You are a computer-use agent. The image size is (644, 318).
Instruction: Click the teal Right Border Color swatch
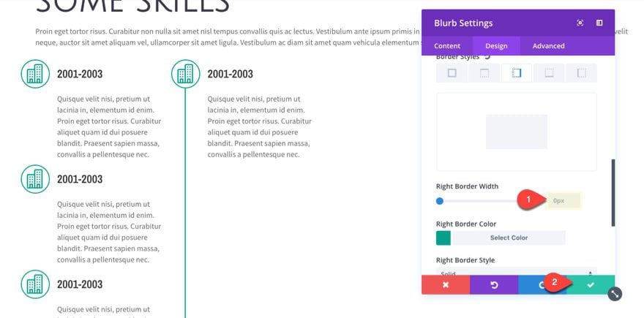443,238
